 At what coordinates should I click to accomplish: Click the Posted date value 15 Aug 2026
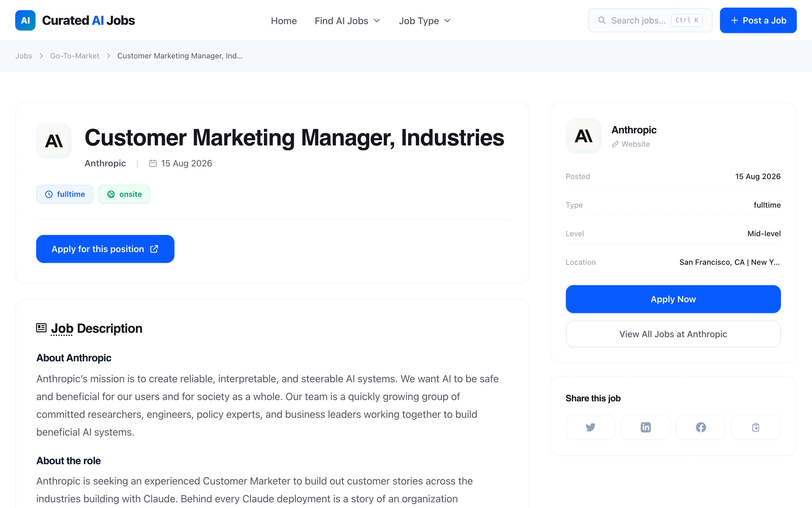pos(758,177)
